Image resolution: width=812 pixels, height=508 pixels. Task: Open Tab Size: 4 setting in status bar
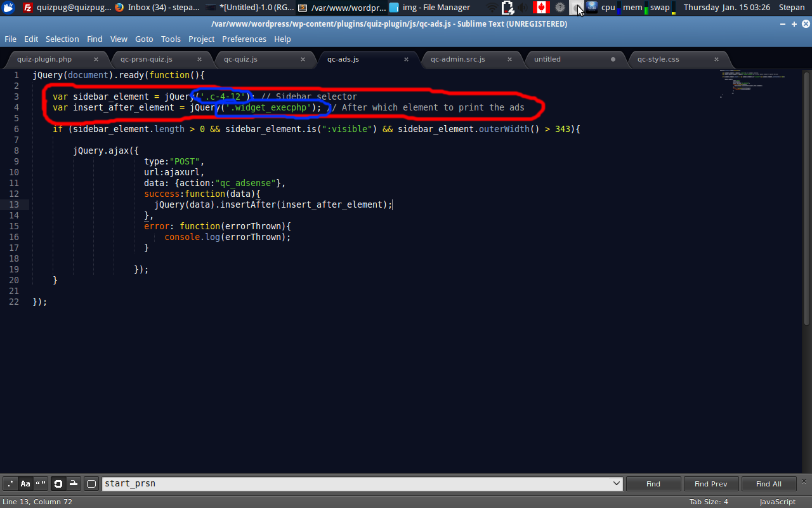(709, 502)
